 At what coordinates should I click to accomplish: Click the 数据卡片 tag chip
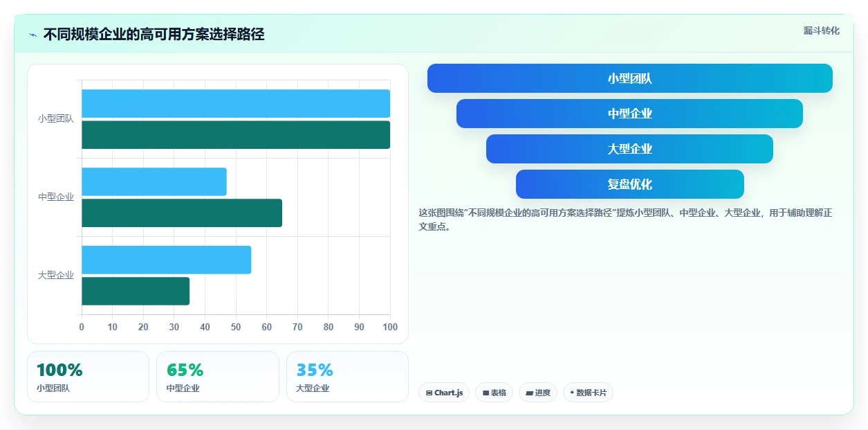pos(588,393)
